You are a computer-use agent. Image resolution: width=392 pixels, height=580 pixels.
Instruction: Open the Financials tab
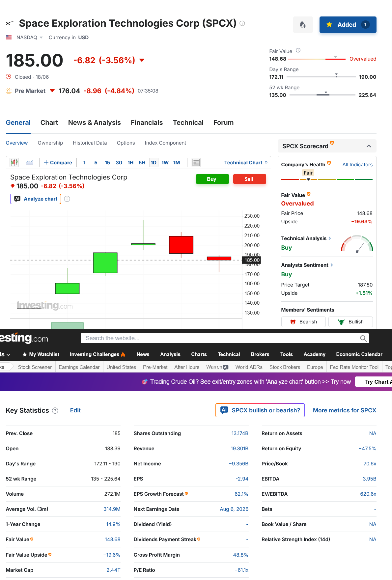click(147, 123)
